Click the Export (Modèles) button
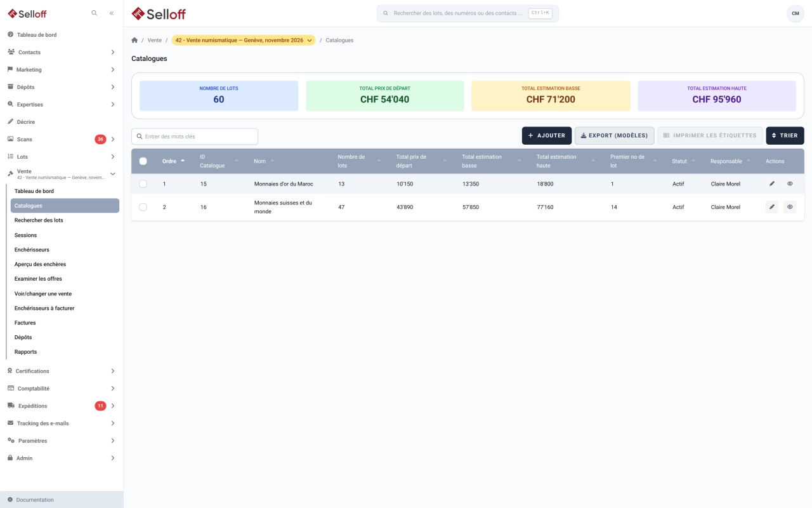Screen dimensions: 812x508 point(615,135)
